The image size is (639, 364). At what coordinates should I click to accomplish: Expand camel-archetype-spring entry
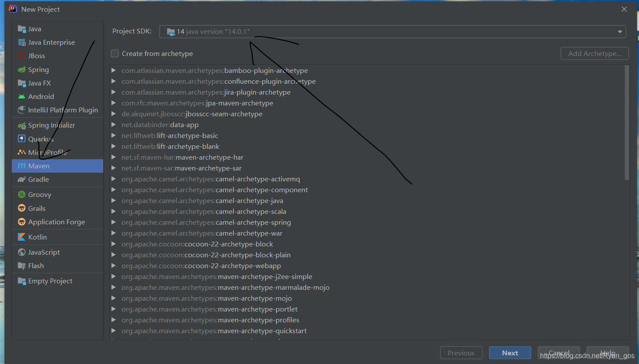[x=114, y=222]
